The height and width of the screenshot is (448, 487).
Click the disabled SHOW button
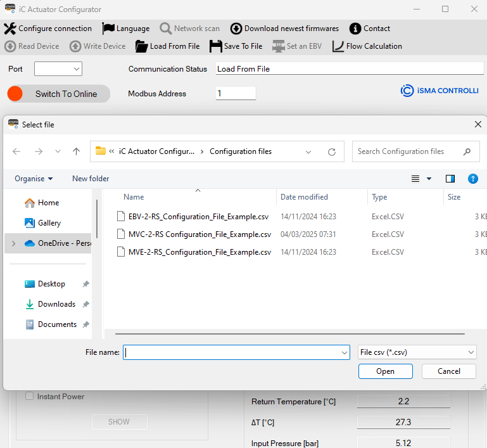point(119,422)
